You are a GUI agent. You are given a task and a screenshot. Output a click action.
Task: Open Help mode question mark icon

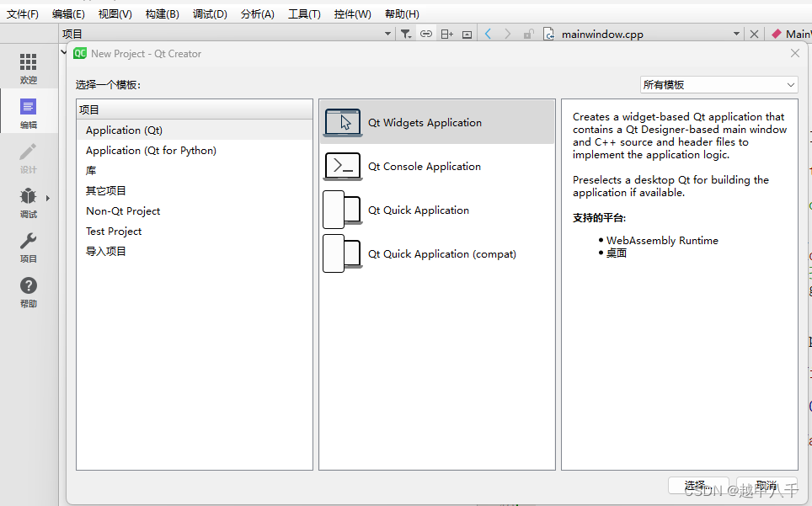coord(29,285)
